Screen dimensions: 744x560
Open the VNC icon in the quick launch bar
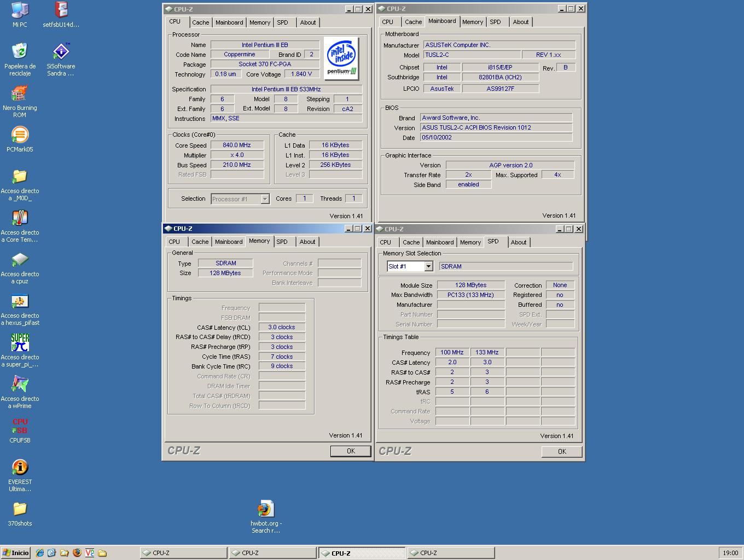pos(90,553)
